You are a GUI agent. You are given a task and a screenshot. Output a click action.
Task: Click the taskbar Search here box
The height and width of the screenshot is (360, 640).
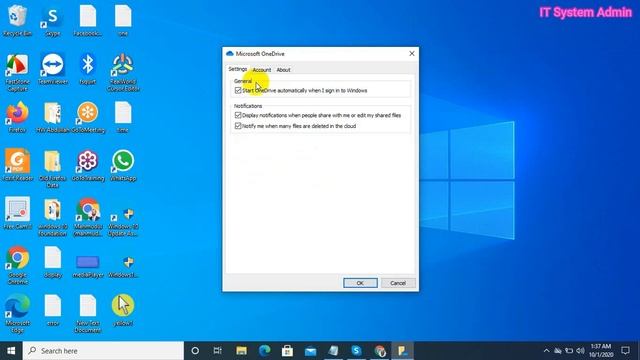point(103,351)
